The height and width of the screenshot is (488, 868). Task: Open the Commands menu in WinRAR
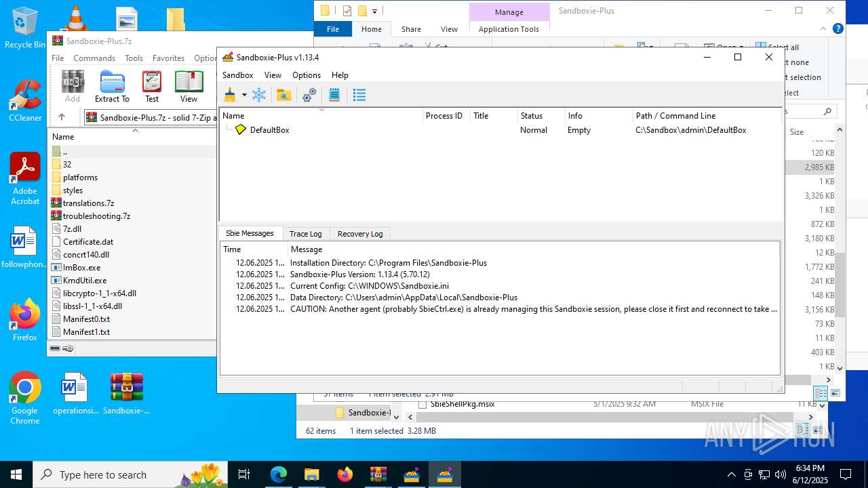pos(94,58)
